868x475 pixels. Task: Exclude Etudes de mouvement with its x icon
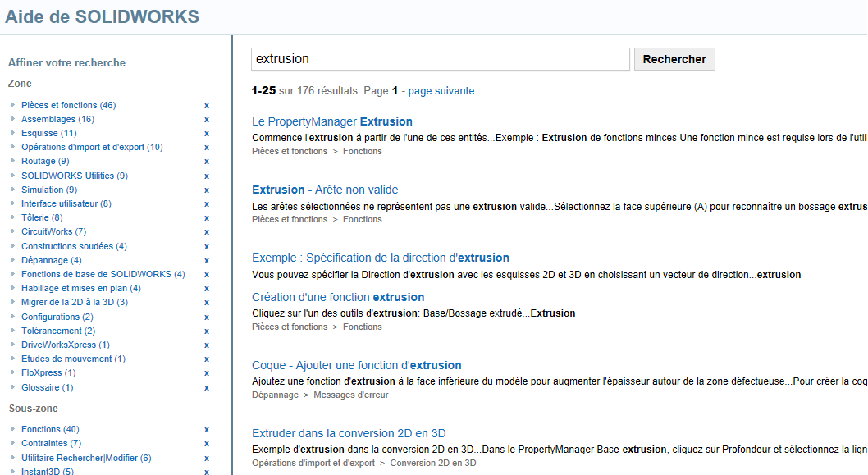point(207,359)
